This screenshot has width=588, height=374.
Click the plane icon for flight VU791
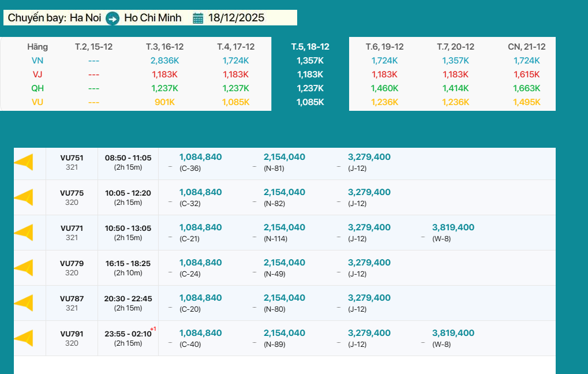24,339
